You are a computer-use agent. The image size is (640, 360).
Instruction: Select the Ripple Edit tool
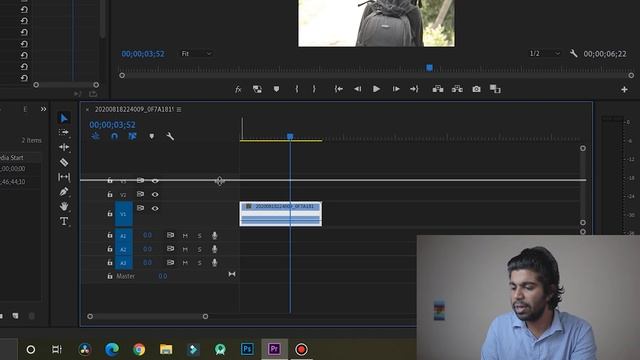point(64,147)
